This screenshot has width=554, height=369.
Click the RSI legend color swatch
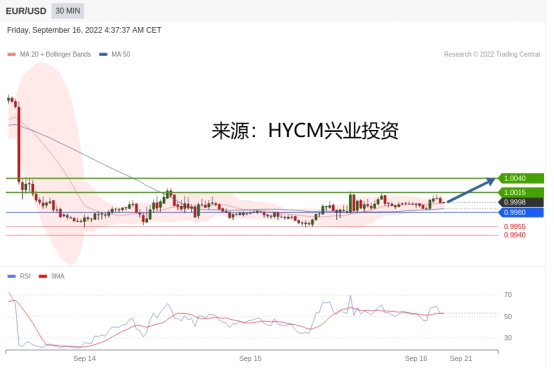pos(12,276)
